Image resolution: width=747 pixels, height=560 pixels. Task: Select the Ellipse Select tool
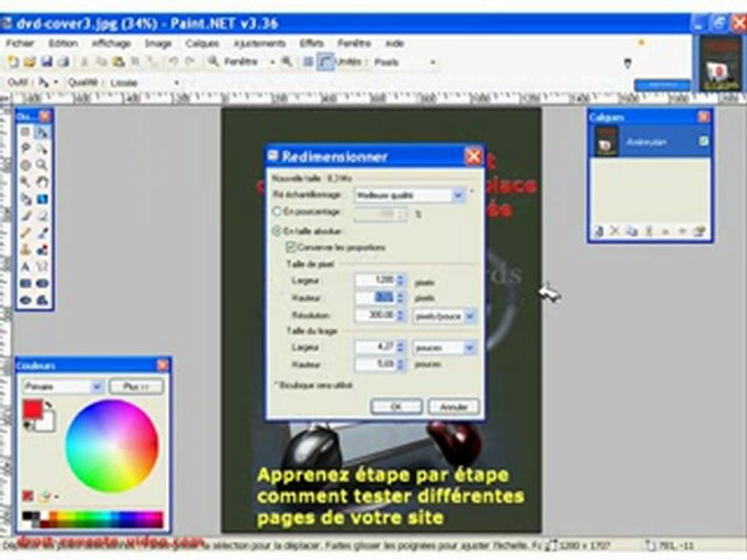tap(26, 165)
